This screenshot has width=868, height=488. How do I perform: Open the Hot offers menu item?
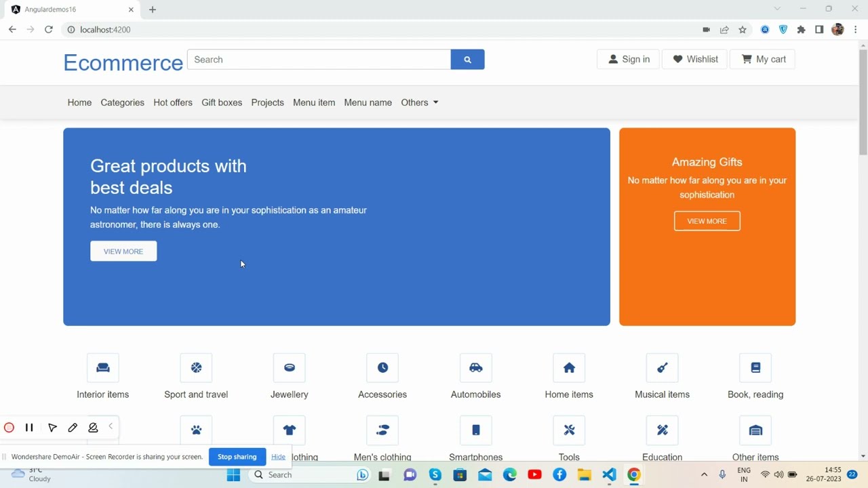coord(173,102)
